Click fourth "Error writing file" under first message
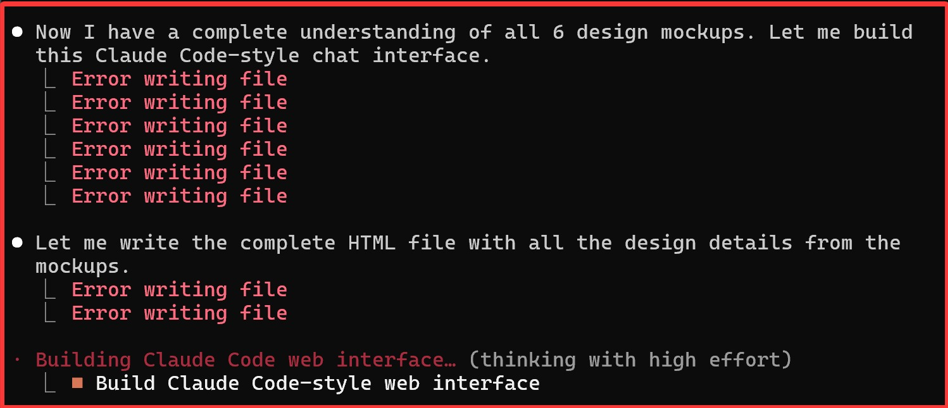948x408 pixels. [179, 149]
